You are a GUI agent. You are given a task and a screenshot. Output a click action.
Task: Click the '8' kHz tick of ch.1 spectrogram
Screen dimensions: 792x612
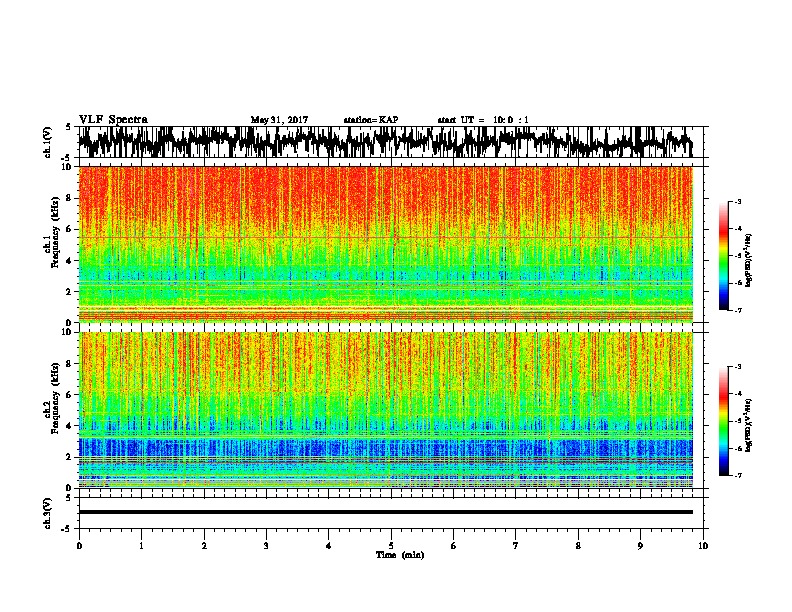(x=70, y=198)
